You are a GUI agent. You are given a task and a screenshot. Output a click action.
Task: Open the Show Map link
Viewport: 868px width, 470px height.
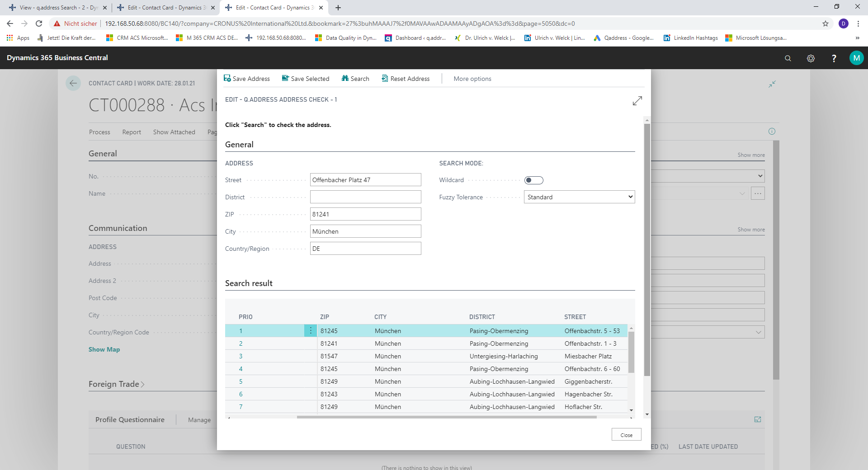(104, 349)
